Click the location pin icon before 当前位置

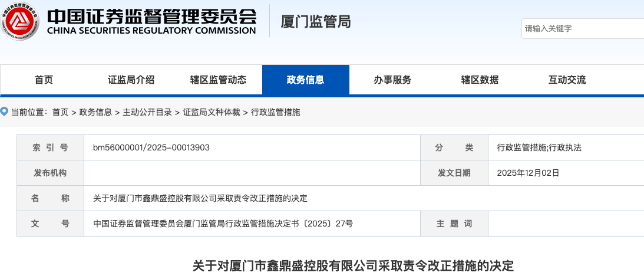(x=4, y=111)
